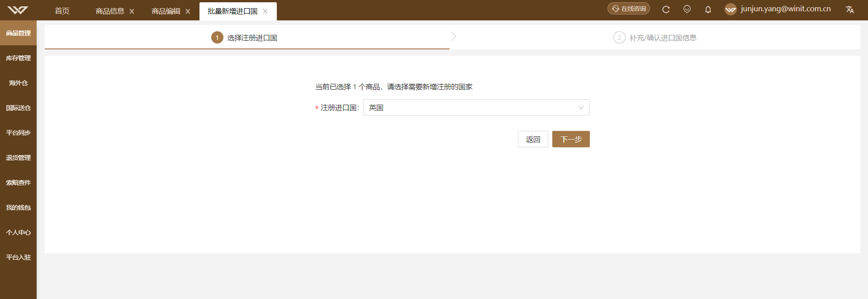Open 国际送仓 in the sidebar

(x=18, y=108)
